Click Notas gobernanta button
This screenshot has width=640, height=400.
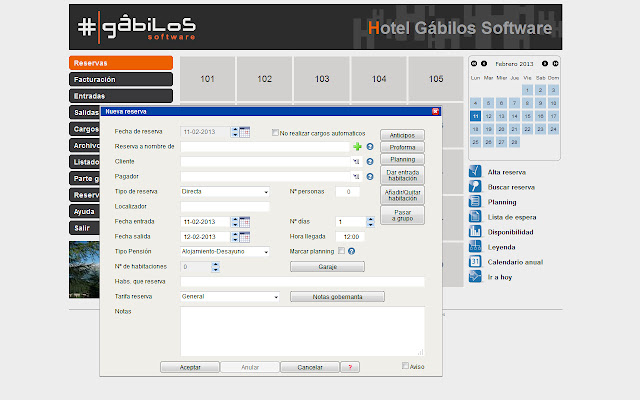(337, 297)
